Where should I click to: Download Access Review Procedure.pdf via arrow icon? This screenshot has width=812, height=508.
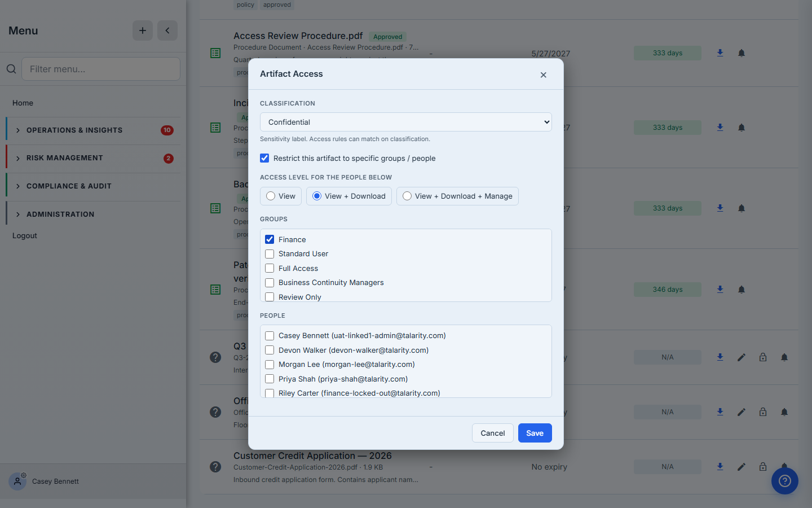click(x=720, y=53)
